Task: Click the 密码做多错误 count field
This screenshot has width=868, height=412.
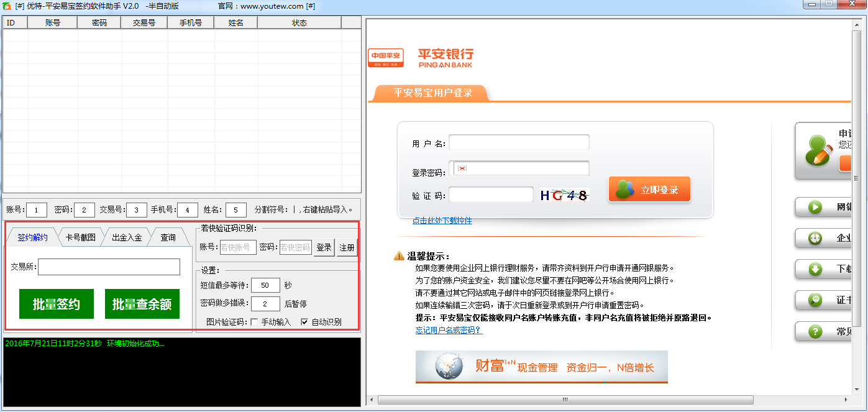Action: point(265,304)
